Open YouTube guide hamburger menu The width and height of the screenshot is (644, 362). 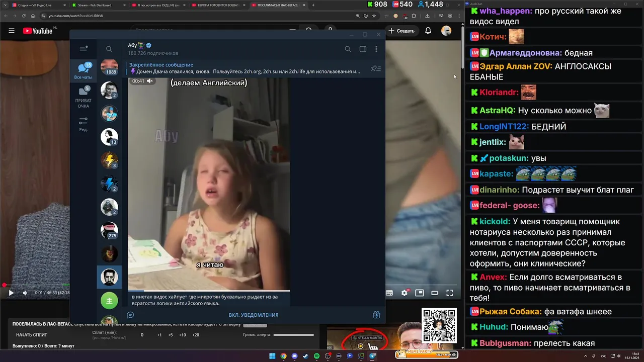[12, 31]
